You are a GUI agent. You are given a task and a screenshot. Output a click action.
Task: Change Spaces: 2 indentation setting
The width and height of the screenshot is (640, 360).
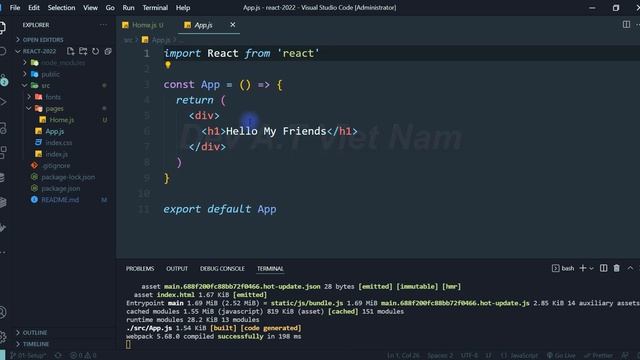tap(440, 356)
